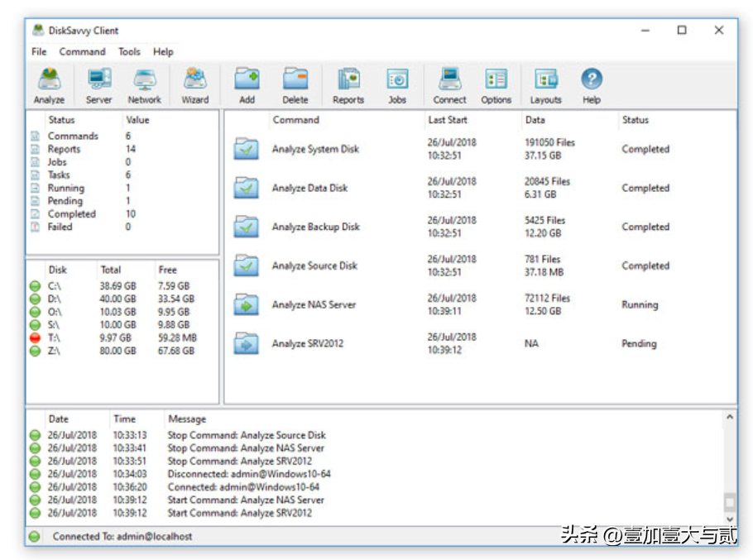Select the Analyze Source Disk command text

point(314,266)
